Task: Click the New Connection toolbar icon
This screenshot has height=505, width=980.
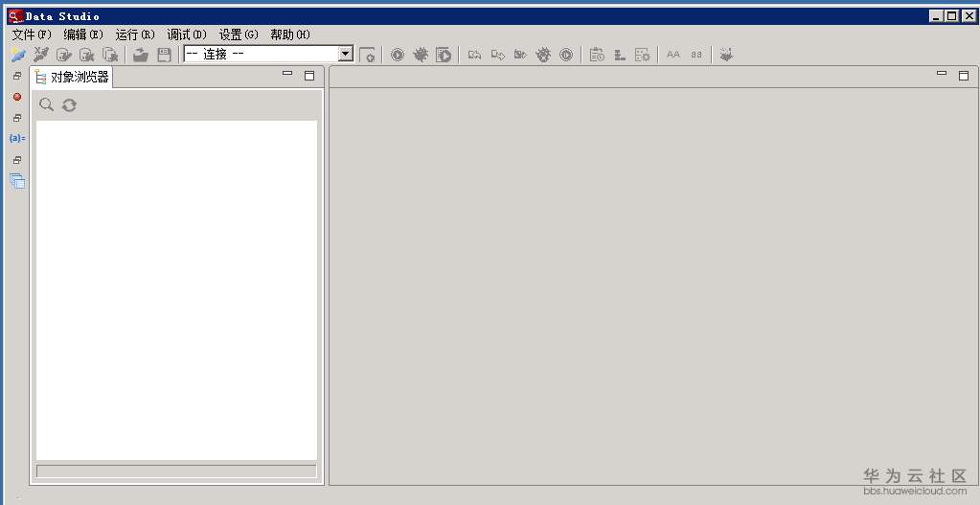Action: click(x=18, y=55)
